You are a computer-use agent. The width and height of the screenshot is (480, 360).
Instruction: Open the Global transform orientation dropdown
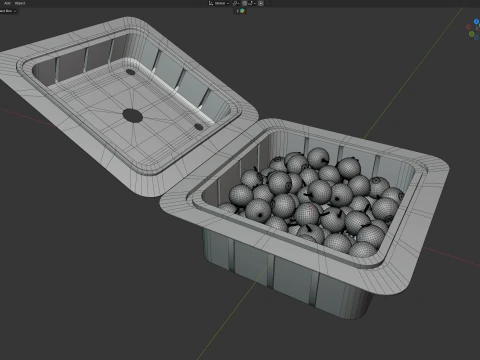coord(219,3)
